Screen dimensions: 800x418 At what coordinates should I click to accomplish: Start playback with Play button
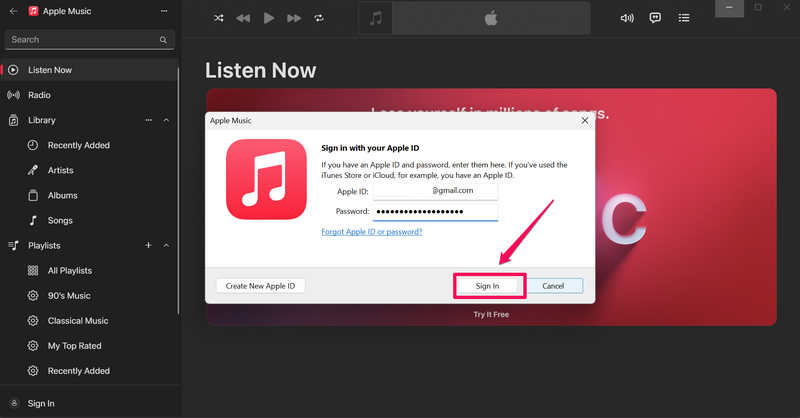(x=268, y=18)
